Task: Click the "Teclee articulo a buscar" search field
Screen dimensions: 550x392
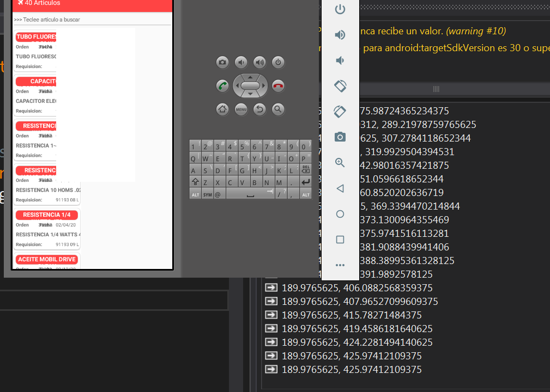Action: pyautogui.click(x=92, y=20)
